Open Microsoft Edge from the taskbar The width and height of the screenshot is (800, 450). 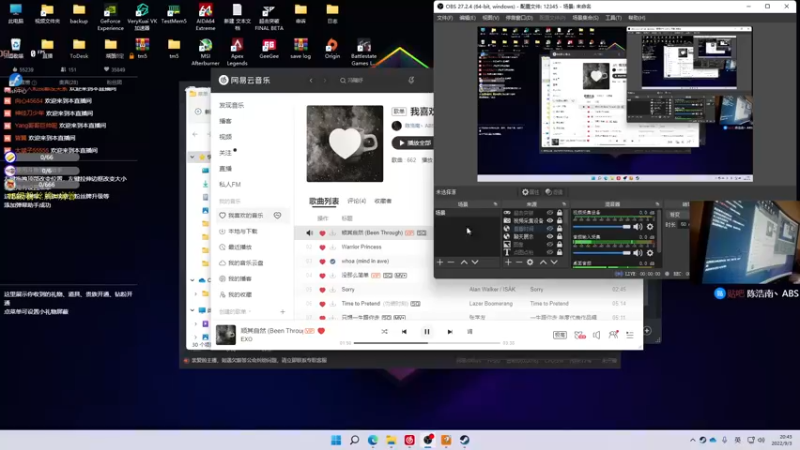[373, 440]
